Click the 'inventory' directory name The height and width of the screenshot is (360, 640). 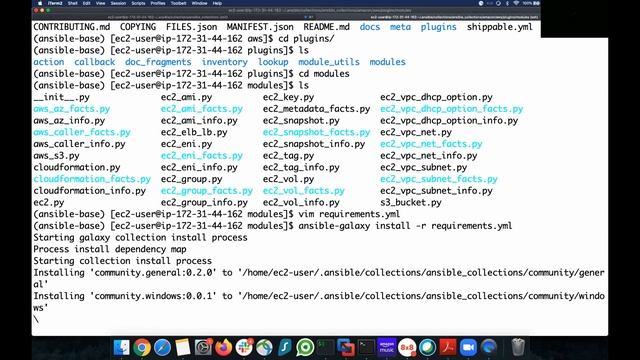tap(224, 62)
